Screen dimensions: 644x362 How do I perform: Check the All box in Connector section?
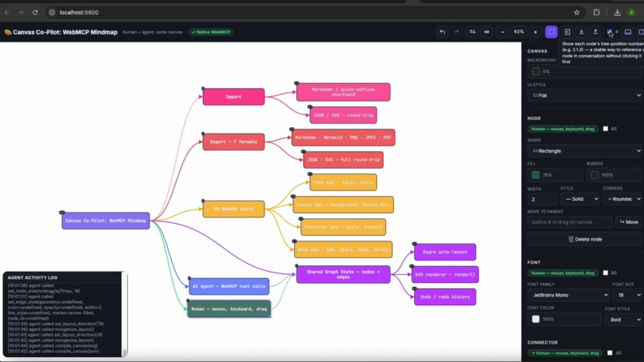pyautogui.click(x=610, y=353)
